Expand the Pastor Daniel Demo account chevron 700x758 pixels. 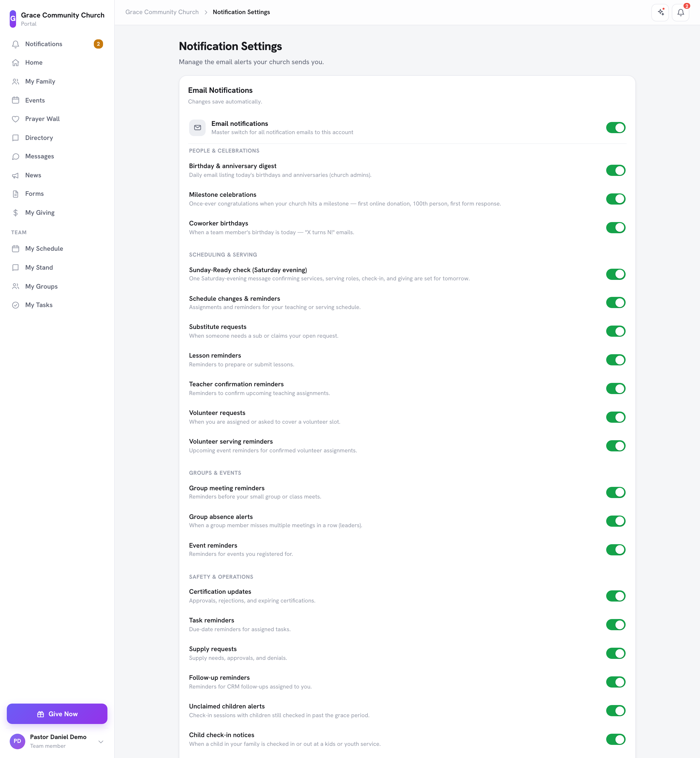click(101, 742)
